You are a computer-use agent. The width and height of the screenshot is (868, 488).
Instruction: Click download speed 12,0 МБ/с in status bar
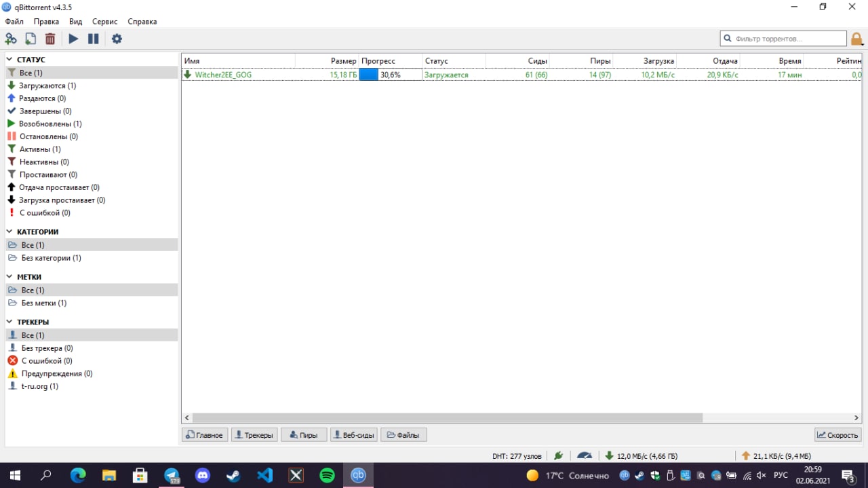(641, 456)
